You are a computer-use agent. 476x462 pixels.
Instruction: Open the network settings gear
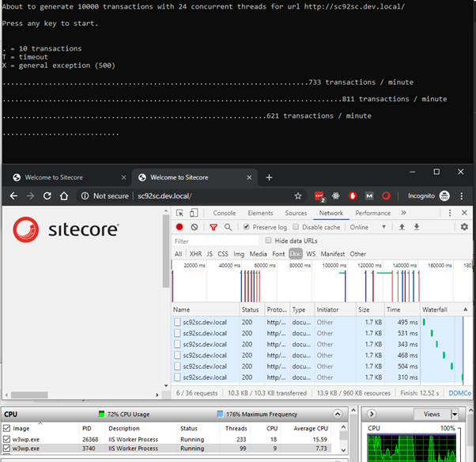tap(464, 227)
